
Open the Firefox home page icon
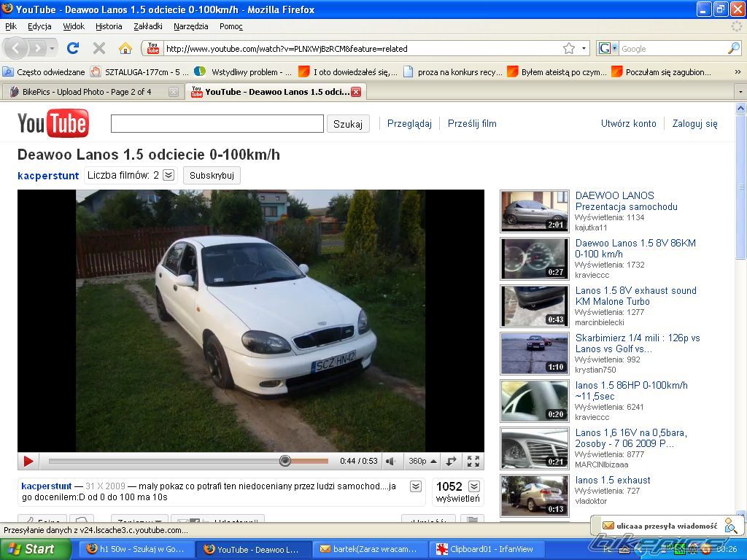[x=125, y=48]
